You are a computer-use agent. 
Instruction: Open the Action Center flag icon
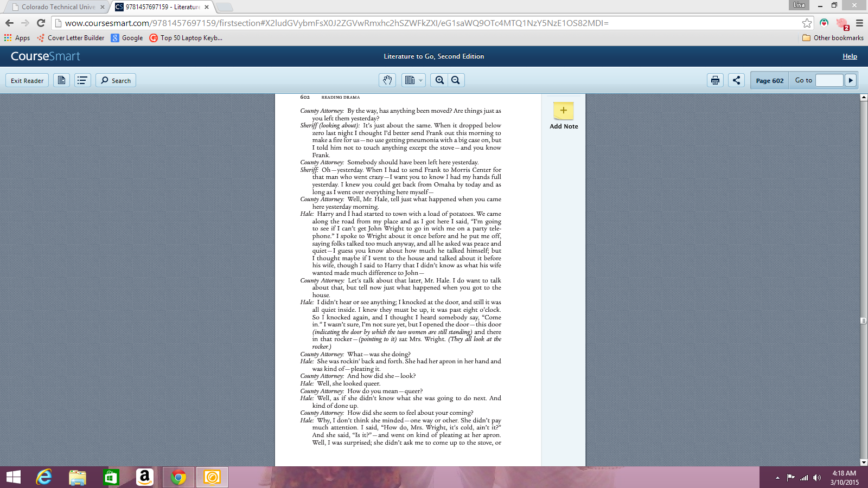(791, 478)
